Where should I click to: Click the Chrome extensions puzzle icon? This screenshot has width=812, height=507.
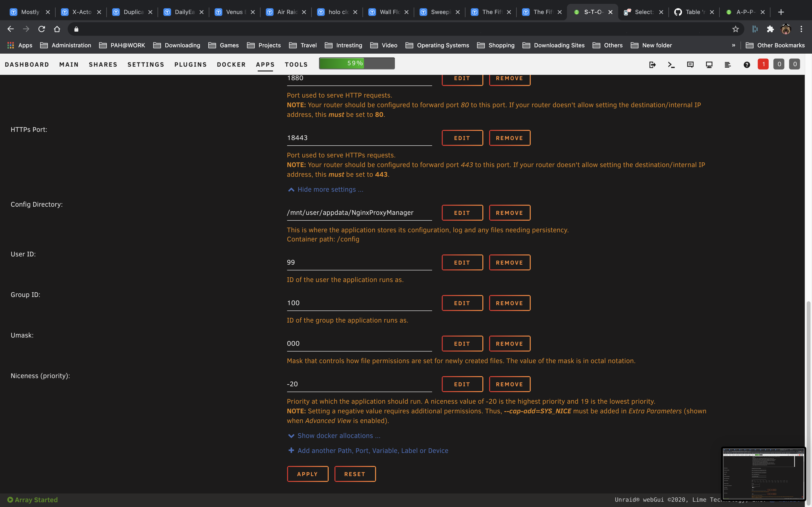(x=770, y=29)
